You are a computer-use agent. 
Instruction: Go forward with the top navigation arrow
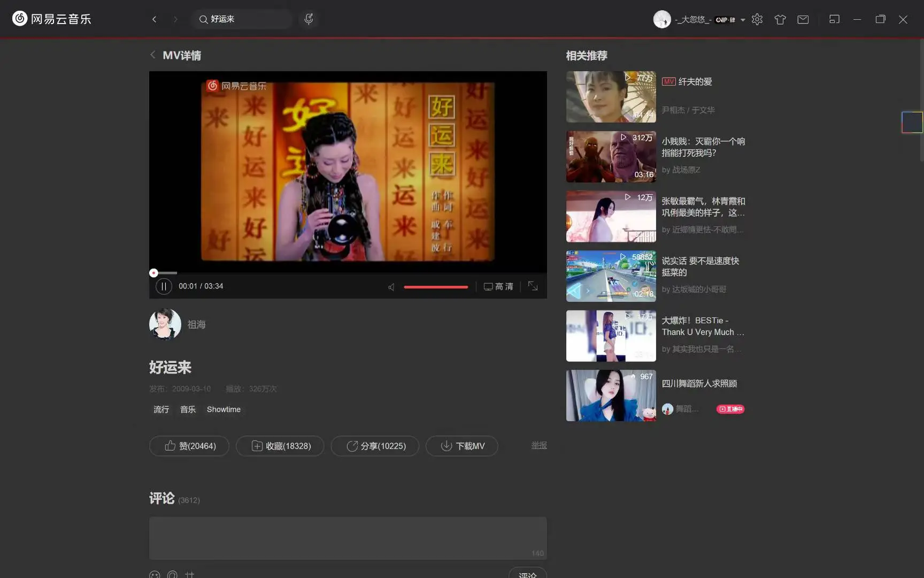click(175, 19)
